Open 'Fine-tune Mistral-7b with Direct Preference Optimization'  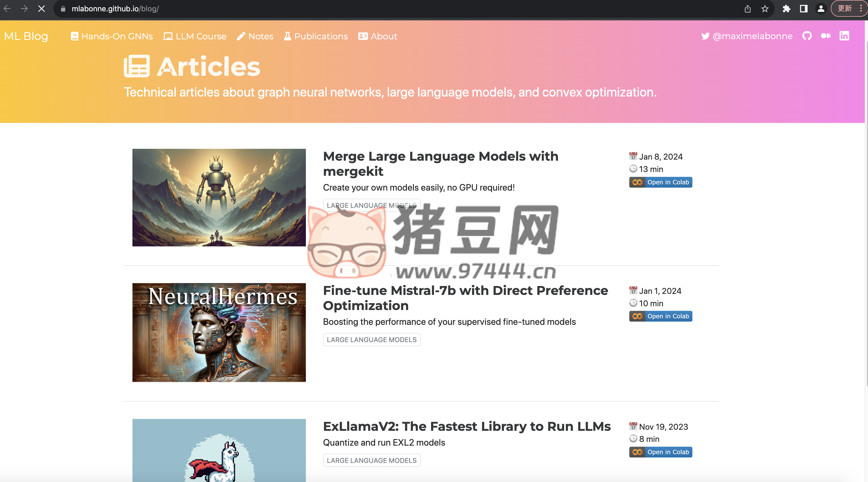tap(466, 298)
